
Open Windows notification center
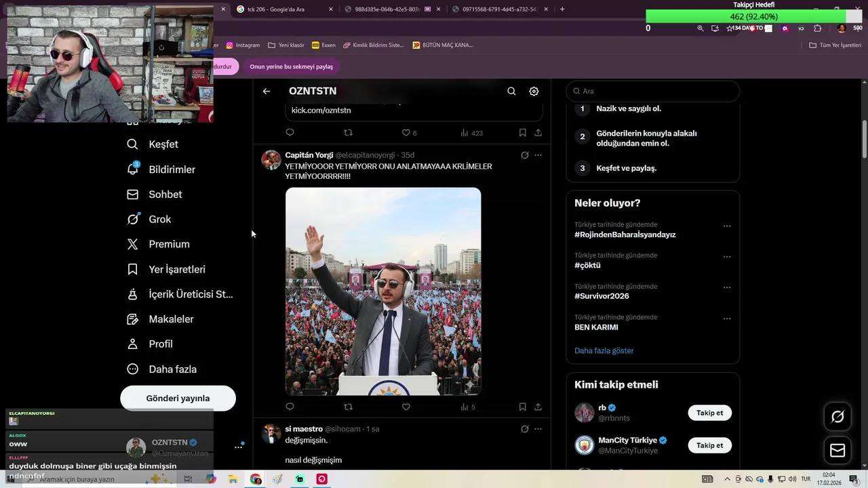854,479
